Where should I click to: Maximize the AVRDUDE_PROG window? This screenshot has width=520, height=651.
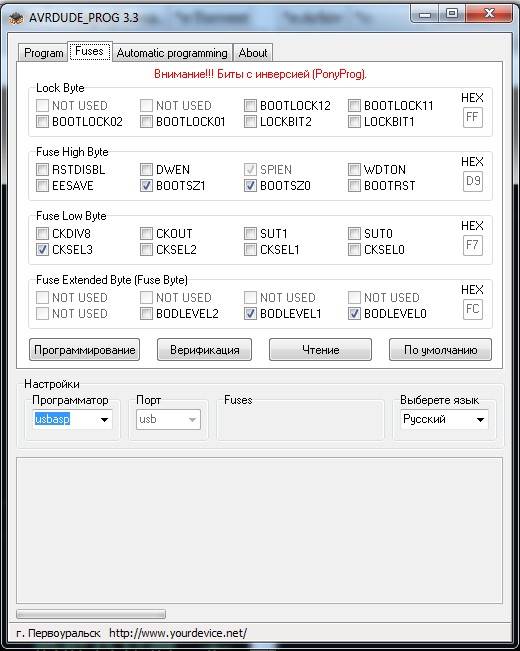coord(452,13)
